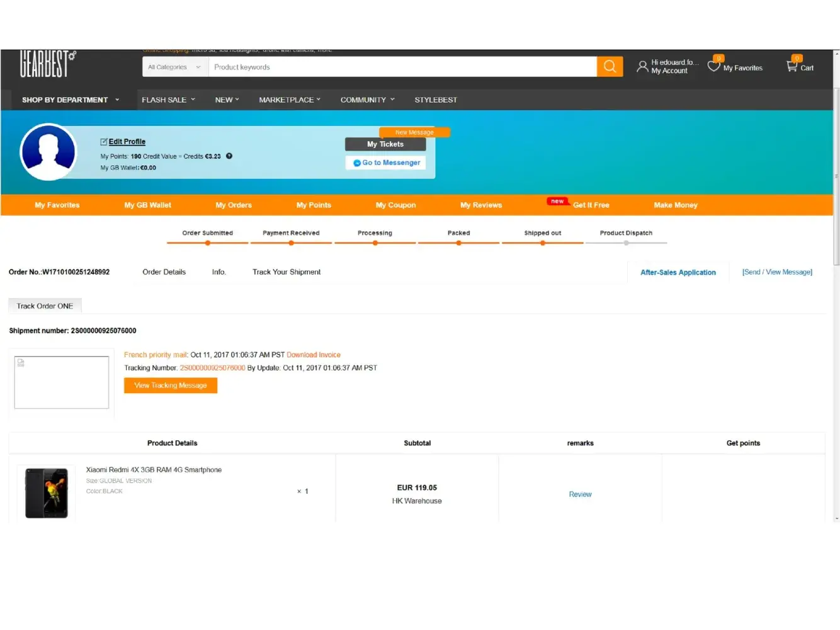Click the My Favorites header text

(742, 68)
